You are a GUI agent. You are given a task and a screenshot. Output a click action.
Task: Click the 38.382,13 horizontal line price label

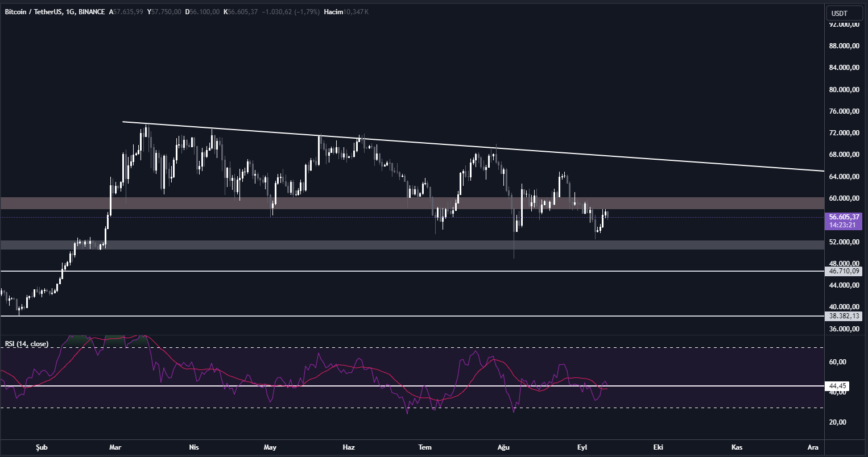click(844, 315)
